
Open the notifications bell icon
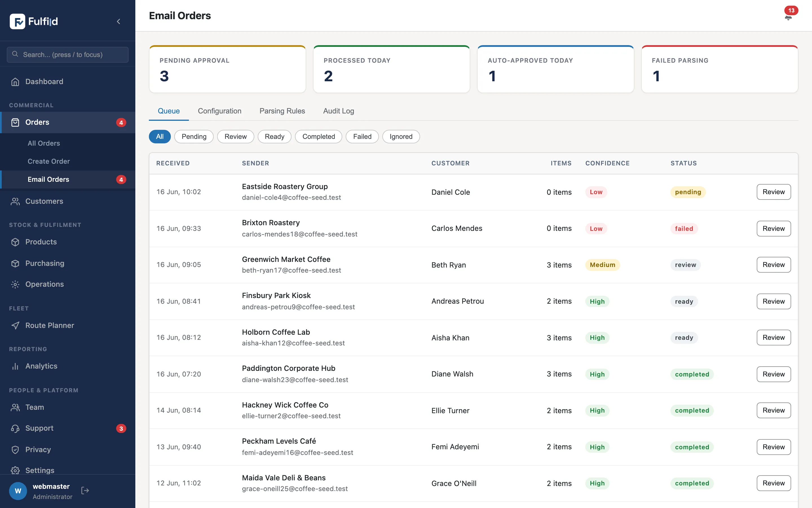click(x=788, y=17)
